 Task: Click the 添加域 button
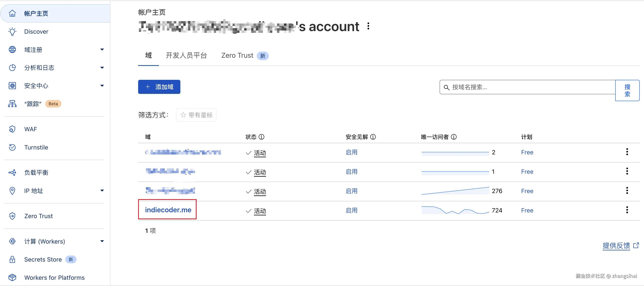(x=159, y=87)
